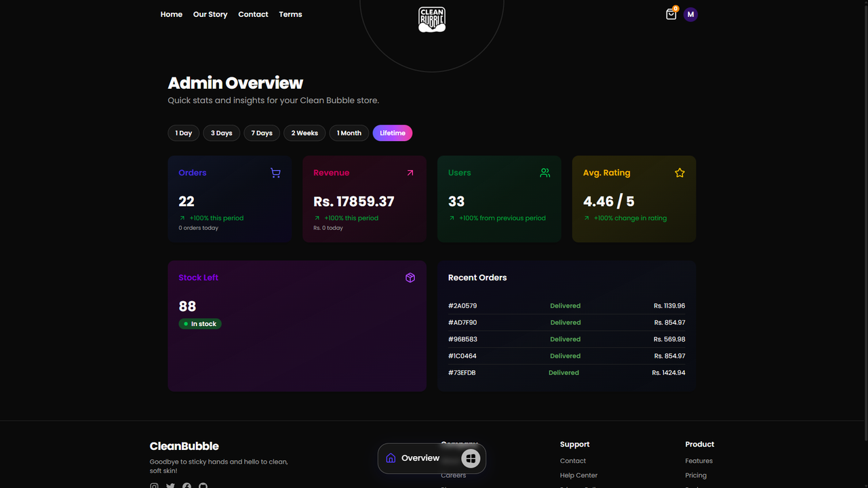
Task: Click the Orders card cart icon
Action: click(275, 173)
